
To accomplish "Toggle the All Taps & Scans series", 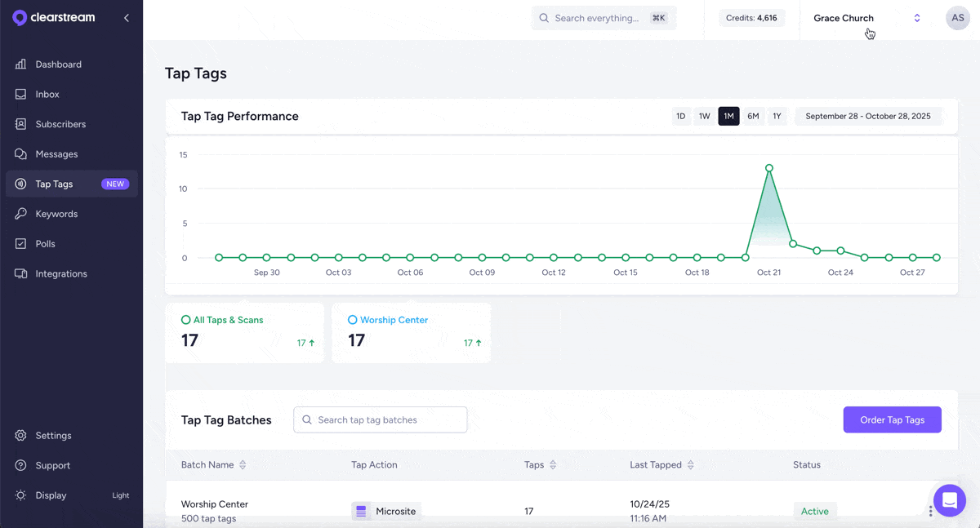I will (x=186, y=320).
